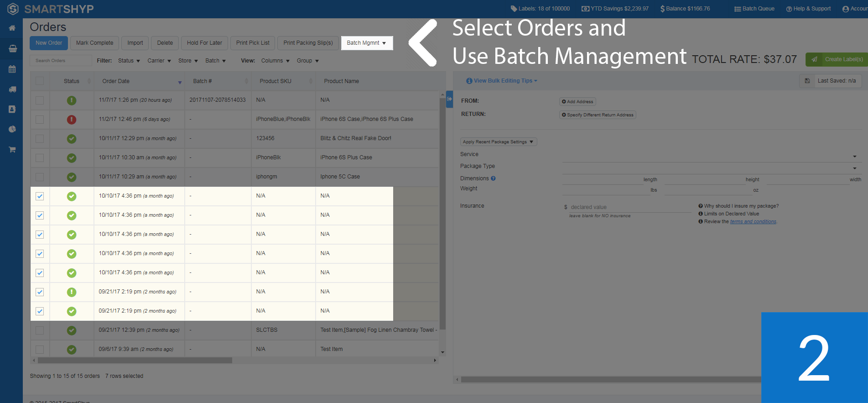Image resolution: width=868 pixels, height=403 pixels.
Task: Click the Mark Complete button
Action: pos(94,43)
